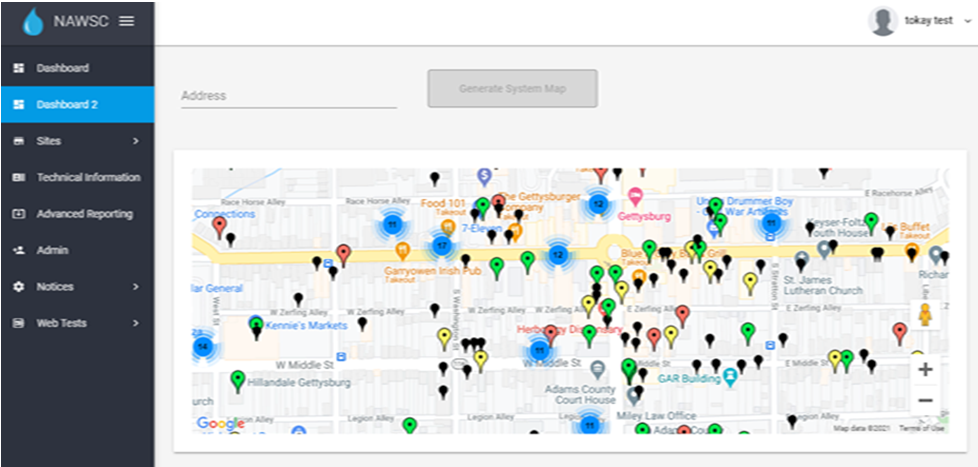Click the 7-Eleven map label
Screen dimensions: 978x467
click(x=482, y=229)
